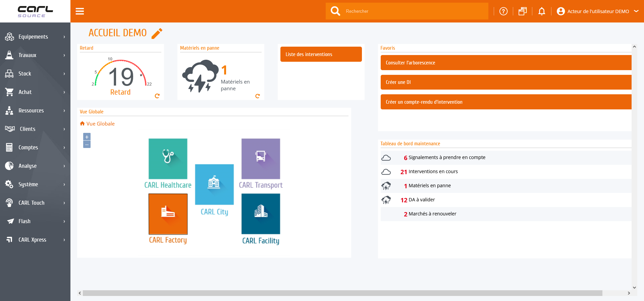Click the home icon beside Vue Globale
Viewport: 644px width, 301px height.
[x=82, y=123]
